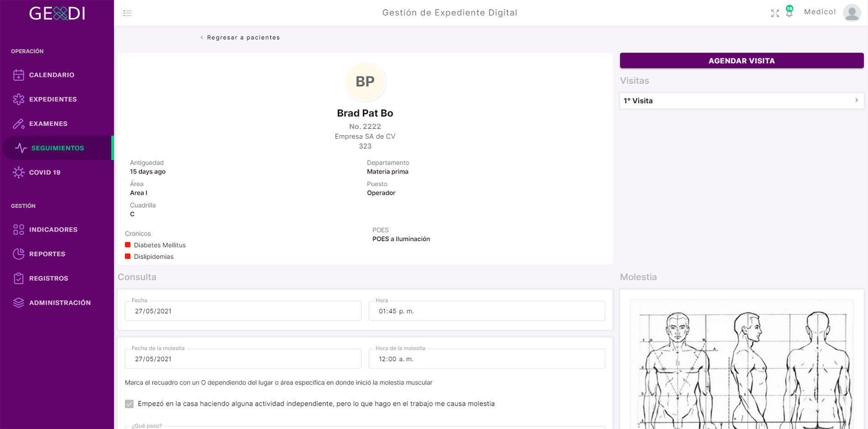Click the 'Area I' value
Image resolution: width=868 pixels, height=429 pixels.
138,193
